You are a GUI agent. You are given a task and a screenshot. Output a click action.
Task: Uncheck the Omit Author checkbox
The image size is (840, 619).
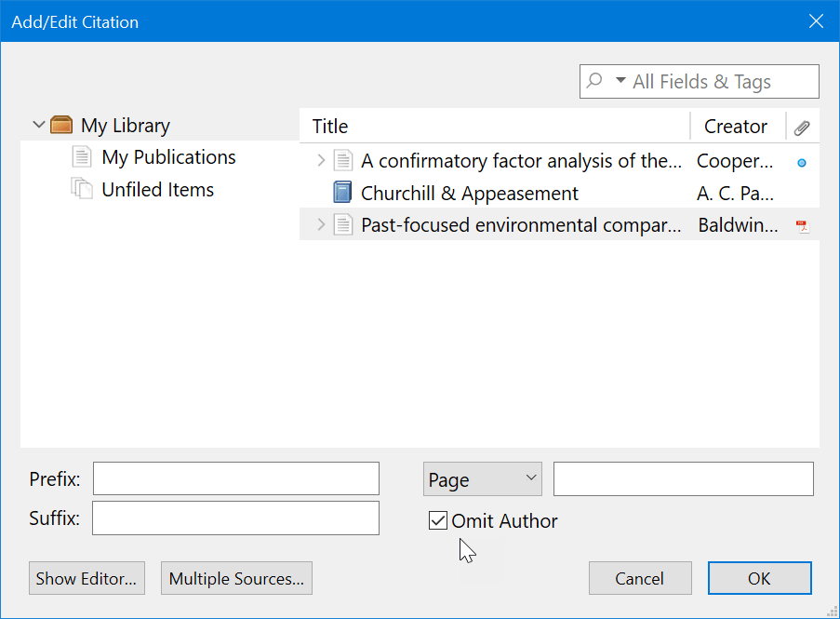(437, 520)
